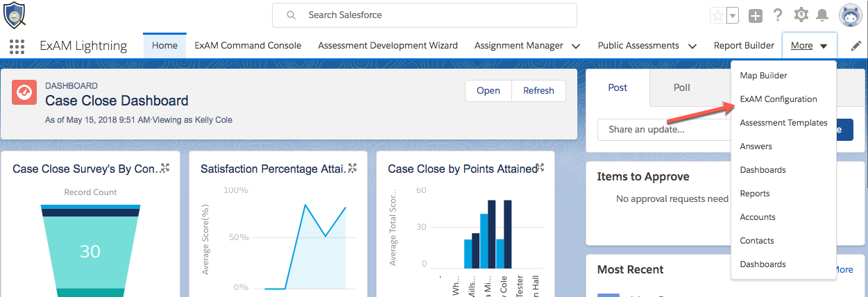Click the dashboard Open button
868x297 pixels.
tap(488, 91)
